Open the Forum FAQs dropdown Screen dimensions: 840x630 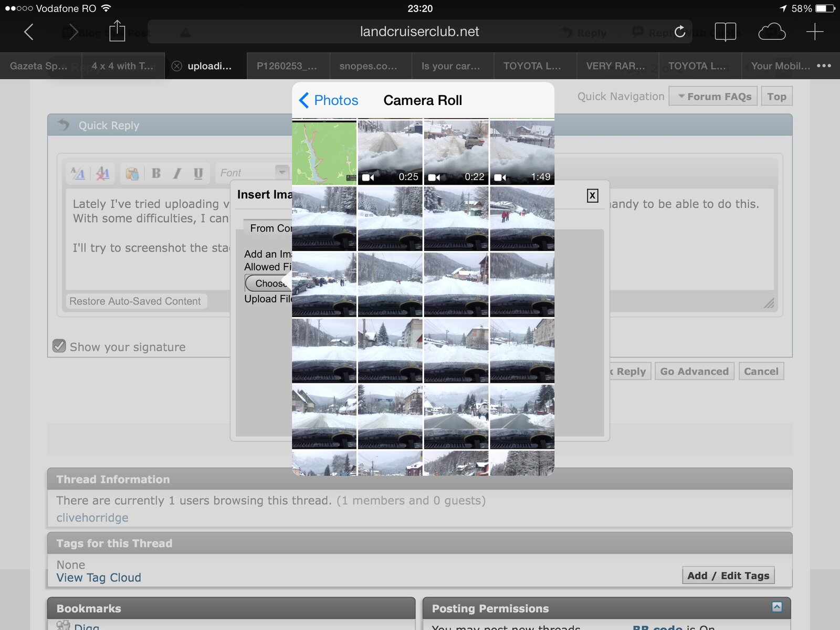pos(713,97)
